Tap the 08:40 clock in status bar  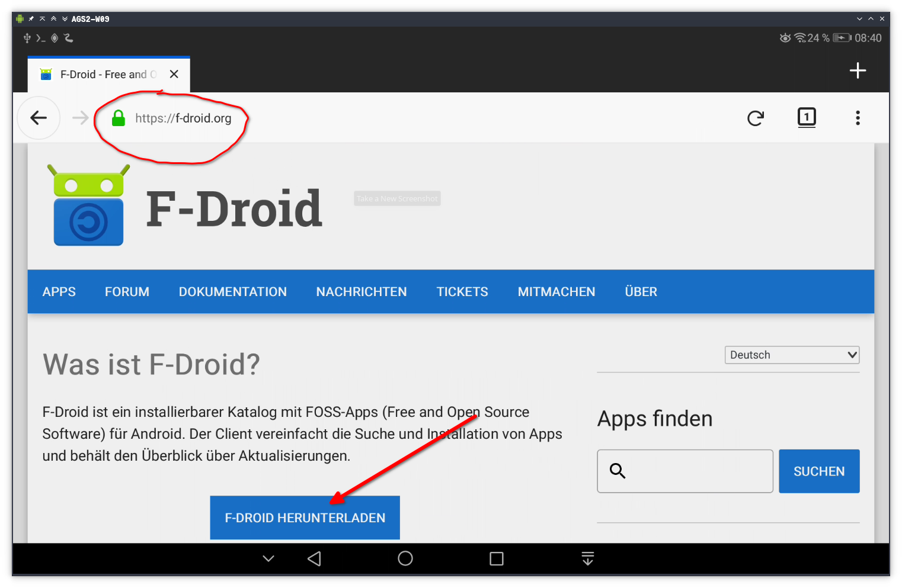[868, 38]
